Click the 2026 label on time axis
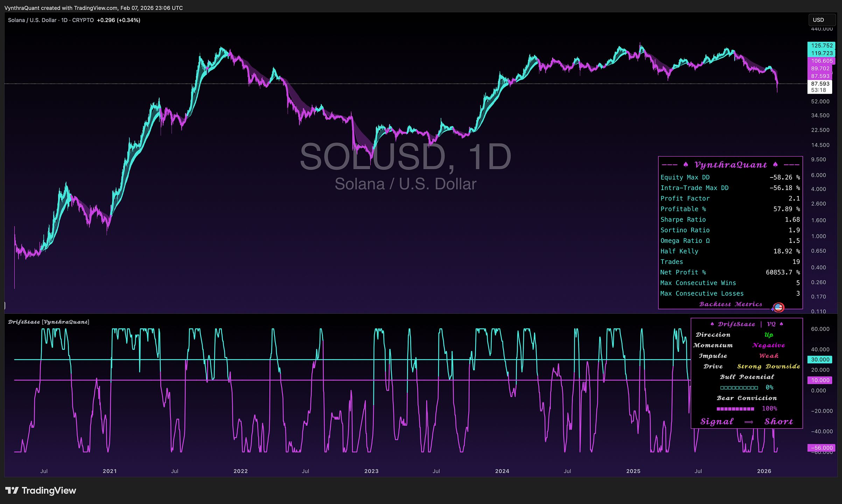 tap(764, 471)
